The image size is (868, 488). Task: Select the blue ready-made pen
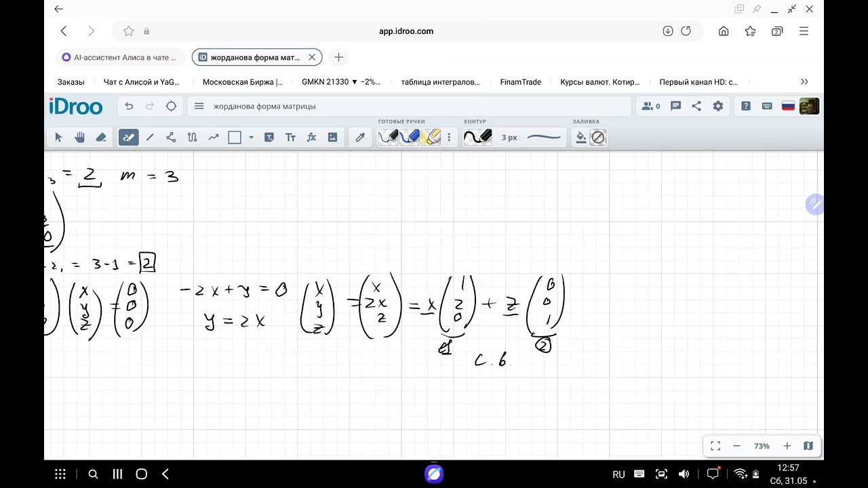410,138
